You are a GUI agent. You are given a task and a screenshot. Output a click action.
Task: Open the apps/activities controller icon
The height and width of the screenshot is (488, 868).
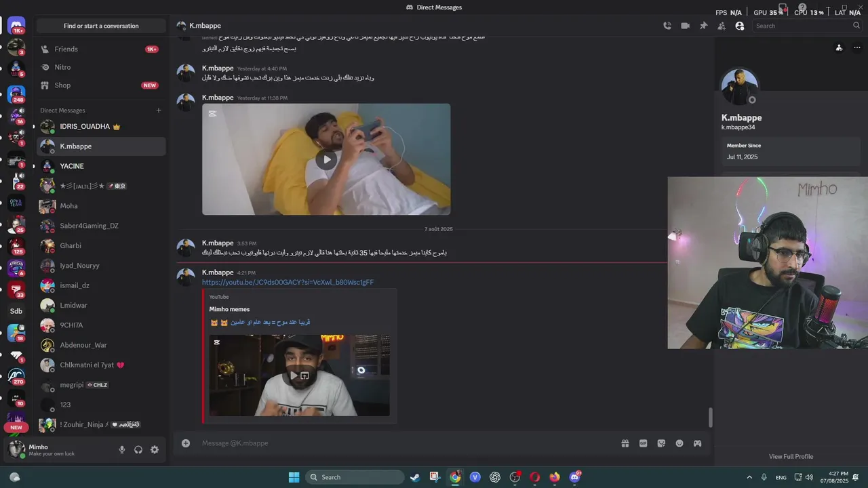(697, 443)
